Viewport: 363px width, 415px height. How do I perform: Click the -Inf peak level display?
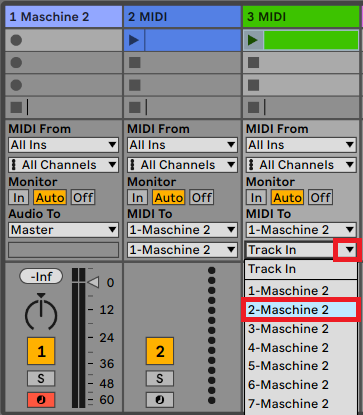pyautogui.click(x=41, y=276)
